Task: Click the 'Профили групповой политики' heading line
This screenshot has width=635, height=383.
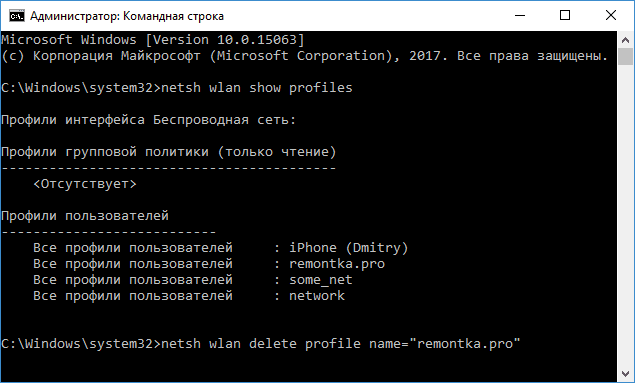Action: [168, 152]
